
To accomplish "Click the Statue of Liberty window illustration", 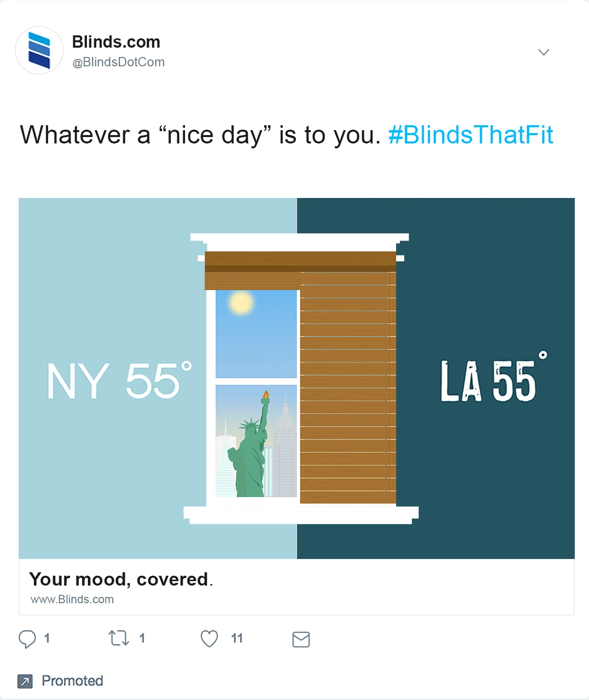I will 256,442.
